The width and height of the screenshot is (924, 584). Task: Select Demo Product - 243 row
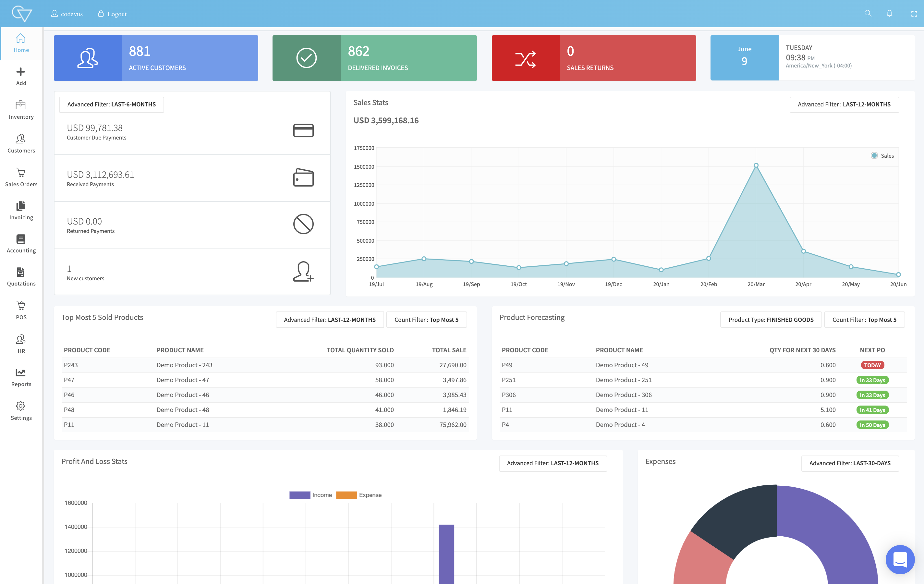(265, 365)
